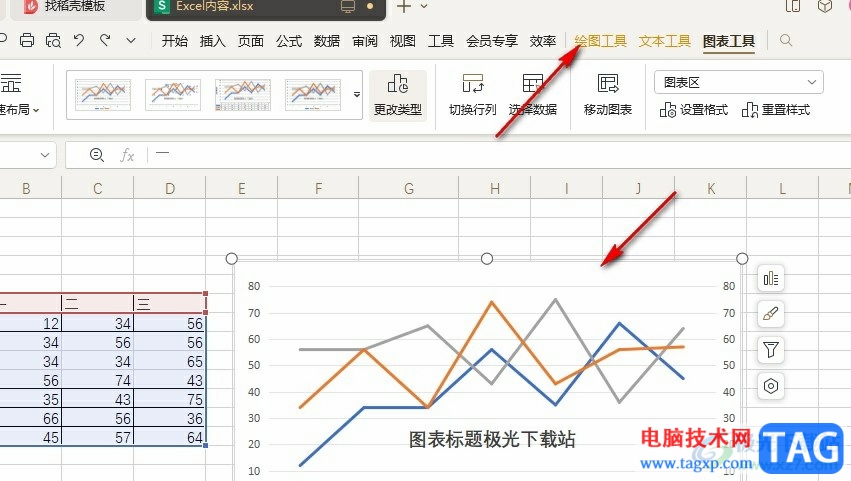Select cell with value 75
Screen dimensions: 851x481
click(170, 399)
